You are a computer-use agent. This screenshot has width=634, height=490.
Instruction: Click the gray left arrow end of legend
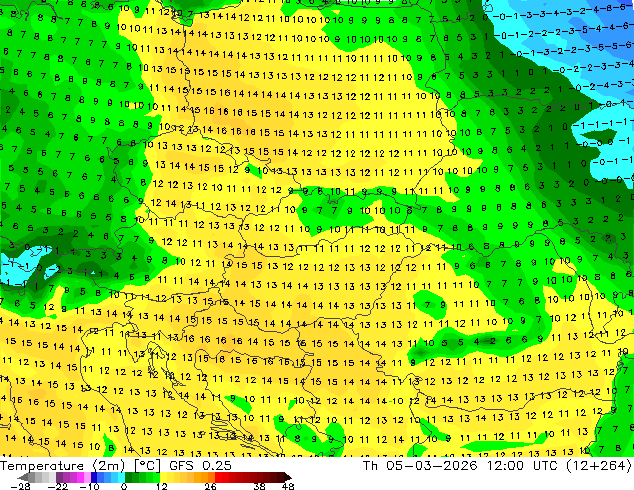[23, 477]
